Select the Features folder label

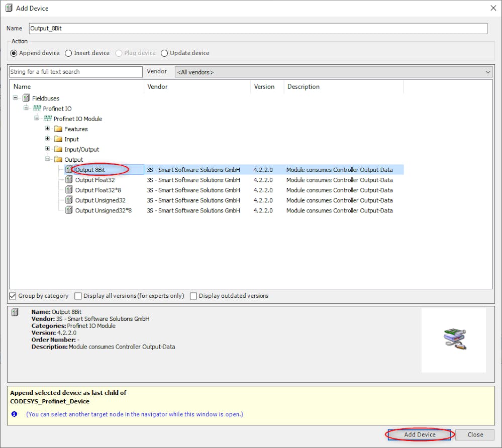point(76,129)
